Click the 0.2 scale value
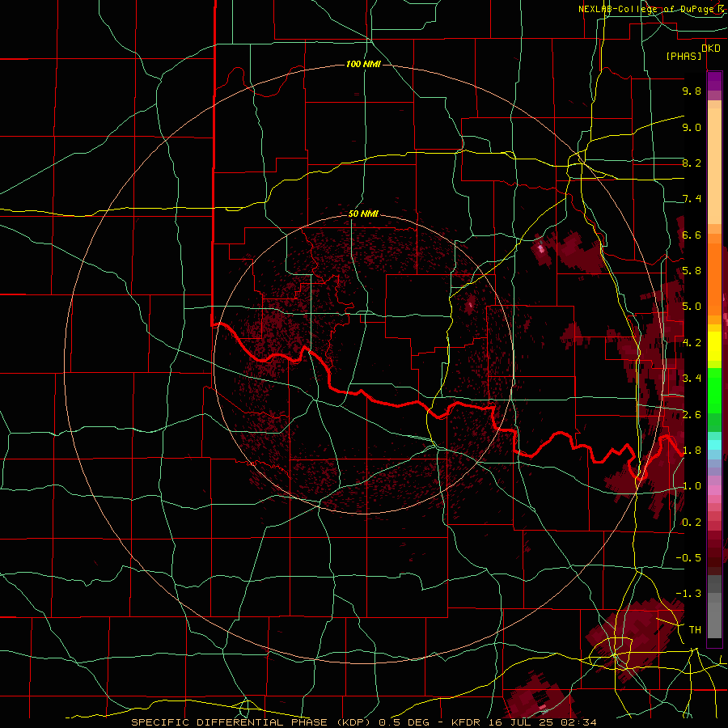 [x=692, y=523]
